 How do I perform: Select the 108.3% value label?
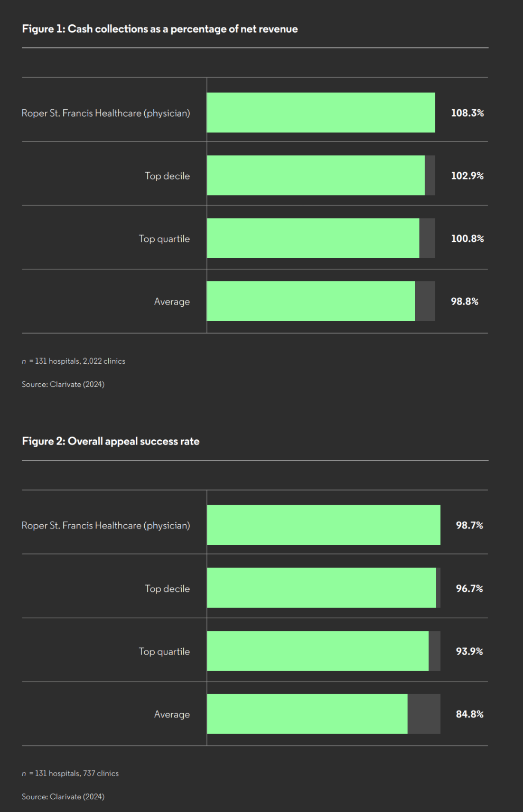point(467,113)
